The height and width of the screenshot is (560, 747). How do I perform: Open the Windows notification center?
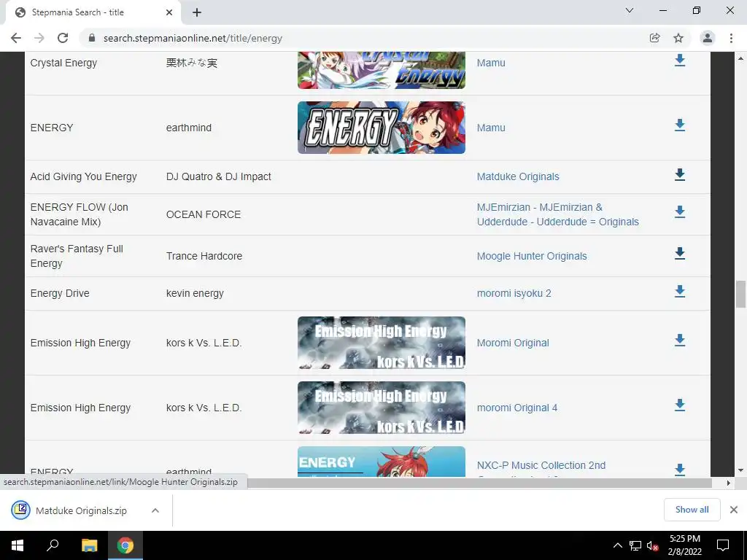click(723, 545)
